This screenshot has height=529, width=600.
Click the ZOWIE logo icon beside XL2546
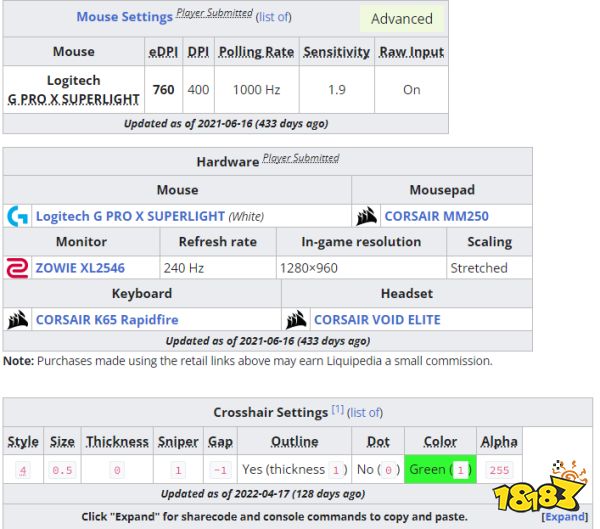point(17,268)
